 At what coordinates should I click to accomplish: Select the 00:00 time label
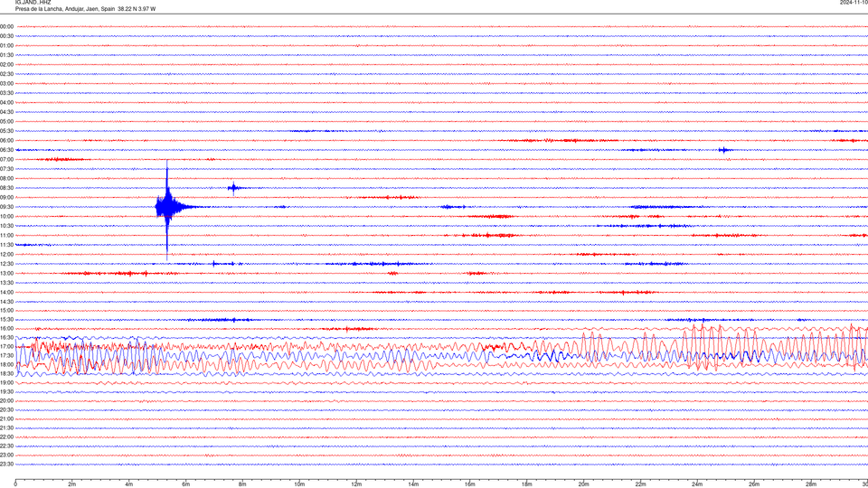pyautogui.click(x=6, y=26)
